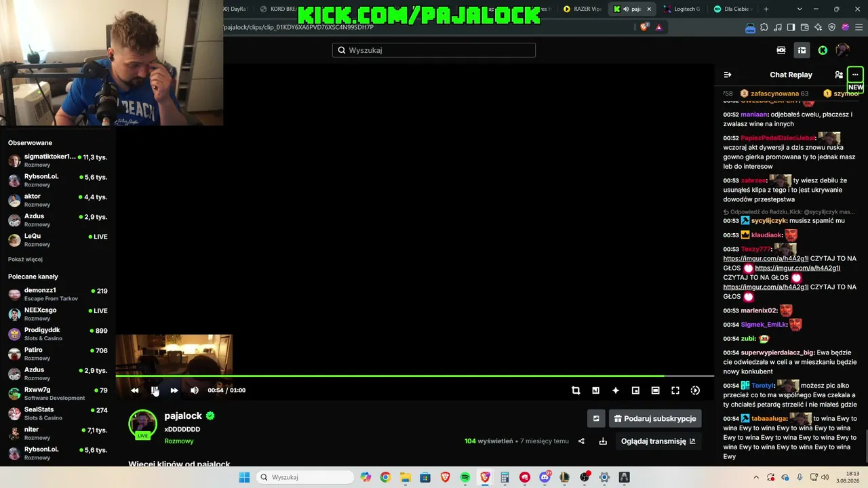This screenshot has width=868, height=488.
Task: Enable picture-in-picture mini player
Action: [x=635, y=390]
